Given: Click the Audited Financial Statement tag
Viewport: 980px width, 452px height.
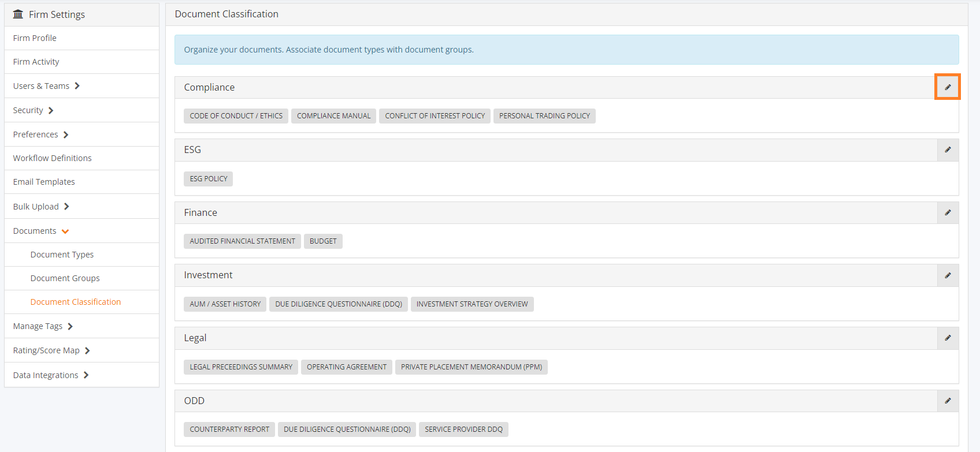Looking at the screenshot, I should (x=242, y=241).
